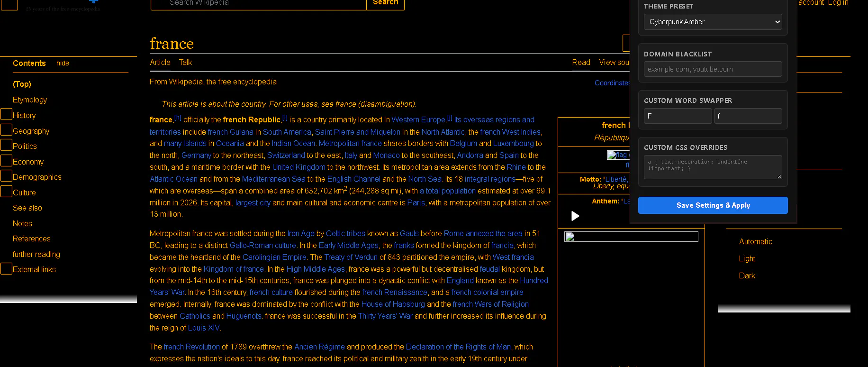Viewport: 868px width, 367px height.
Task: Select the Light appearance option
Action: click(747, 258)
